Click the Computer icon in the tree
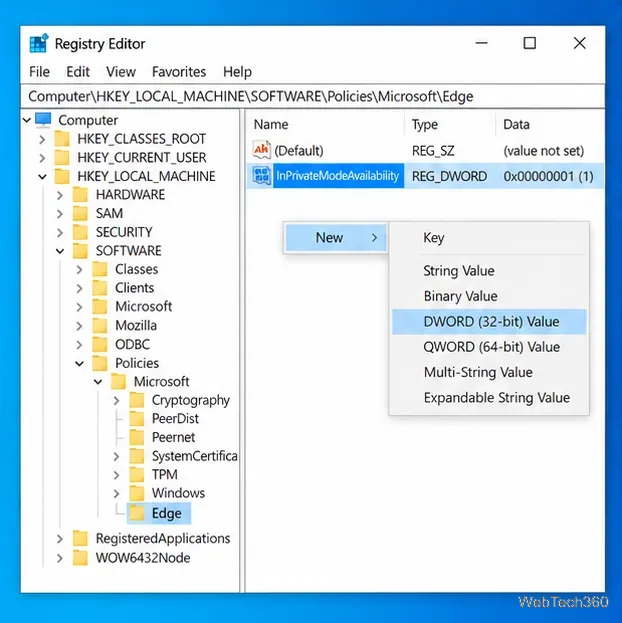Viewport: 622px width, 623px height. tap(43, 120)
